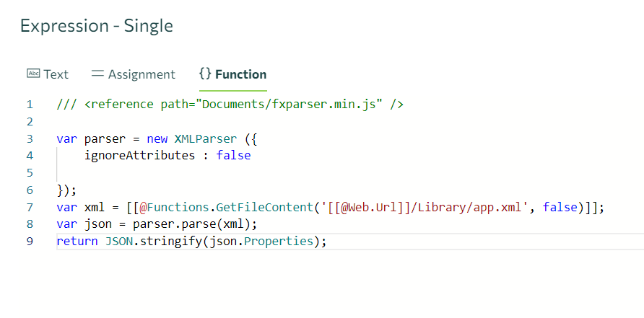The width and height of the screenshot is (644, 318).
Task: Click line number 9 in the gutter
Action: [x=30, y=241]
